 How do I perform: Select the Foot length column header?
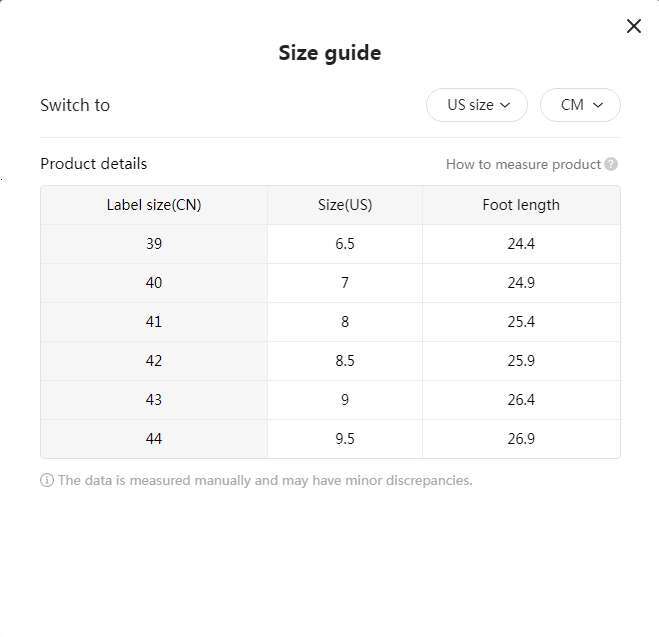tap(521, 205)
